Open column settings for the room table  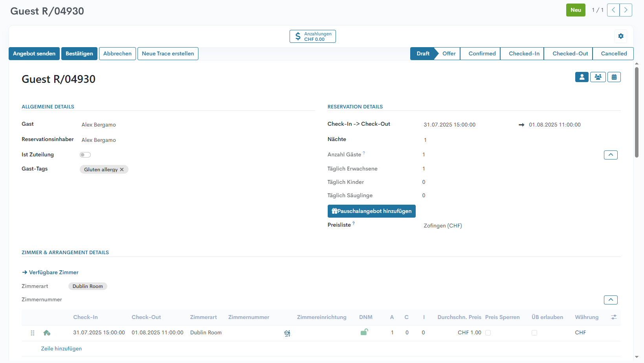click(614, 317)
